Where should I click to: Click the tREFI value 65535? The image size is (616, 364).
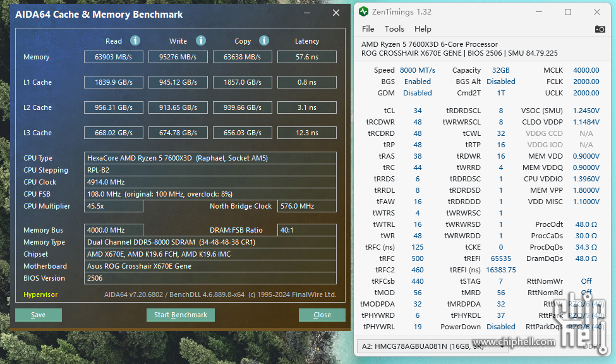(501, 258)
